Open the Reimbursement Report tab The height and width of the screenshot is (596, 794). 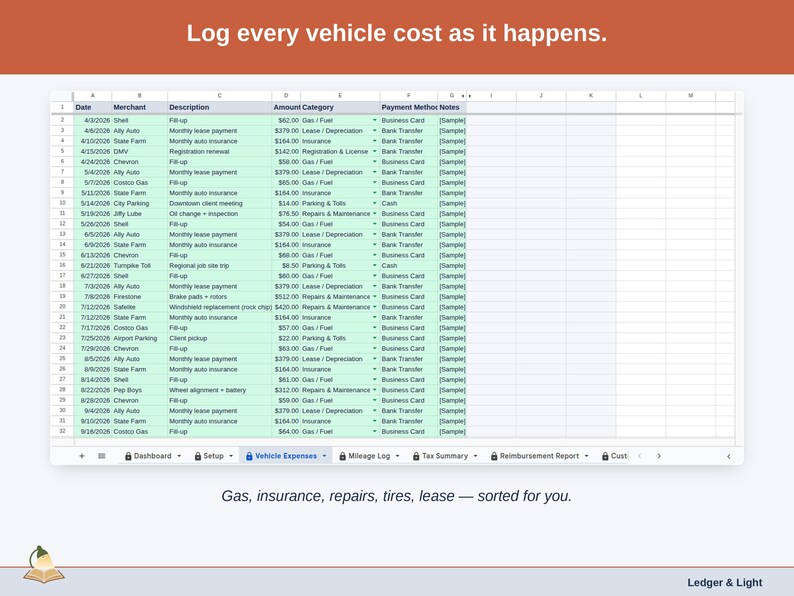coord(539,456)
